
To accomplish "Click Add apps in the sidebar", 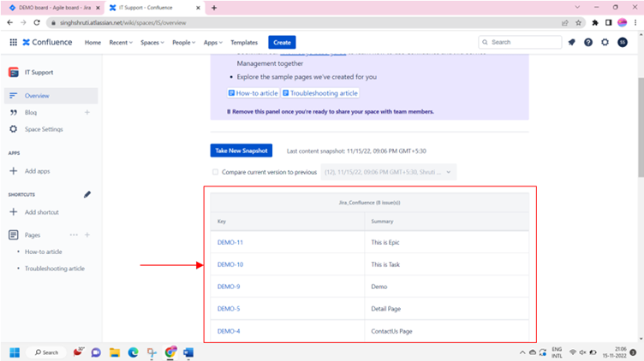I will point(37,171).
